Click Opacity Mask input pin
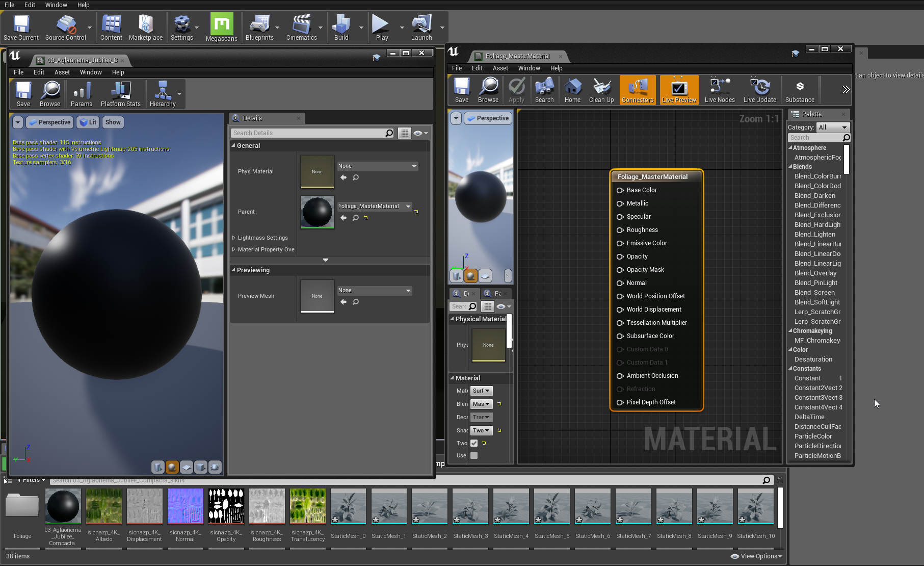This screenshot has height=566, width=924. coord(620,270)
